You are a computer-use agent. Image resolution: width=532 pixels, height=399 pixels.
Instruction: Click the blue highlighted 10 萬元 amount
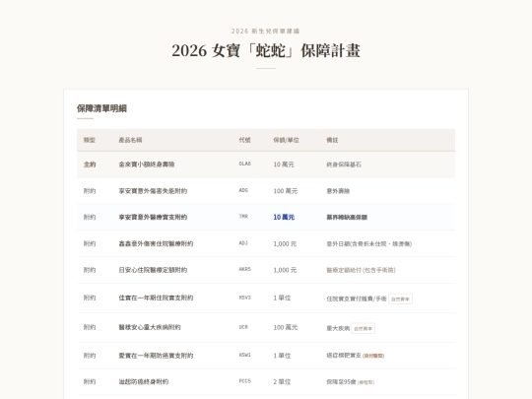(284, 217)
